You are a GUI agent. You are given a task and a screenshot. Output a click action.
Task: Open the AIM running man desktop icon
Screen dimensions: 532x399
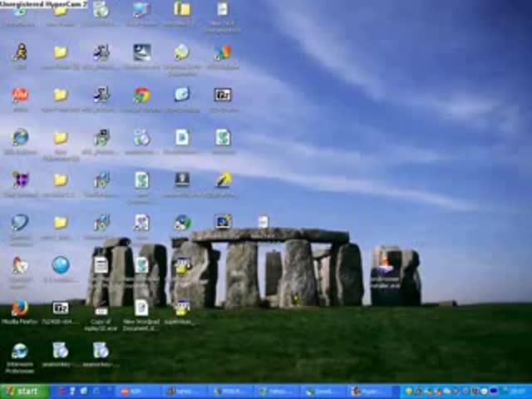pos(19,52)
